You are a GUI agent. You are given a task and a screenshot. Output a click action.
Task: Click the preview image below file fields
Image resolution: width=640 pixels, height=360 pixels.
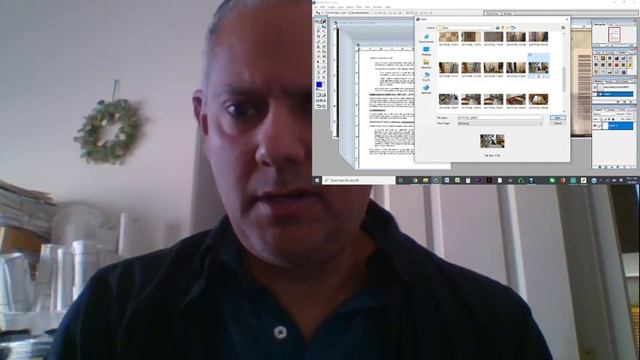click(x=492, y=141)
